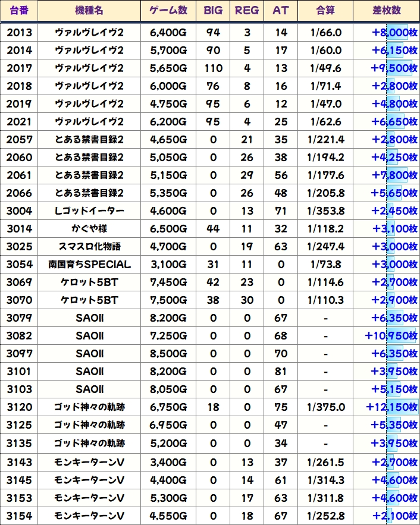The image size is (420, 525).
Task: Click the 1/73.8 ratio cell
Action: (x=325, y=265)
